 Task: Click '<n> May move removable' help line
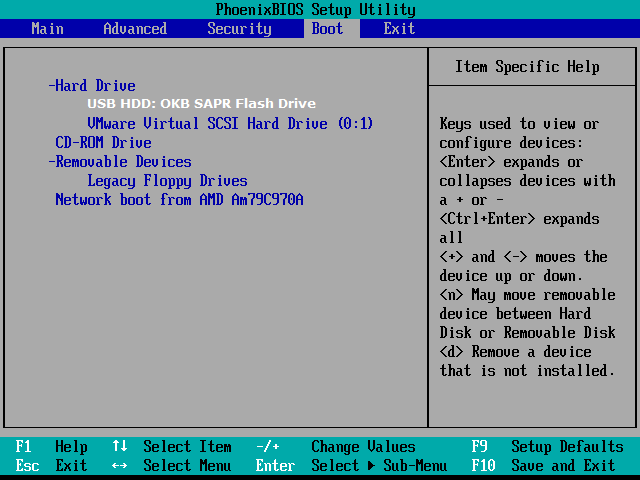tap(527, 295)
